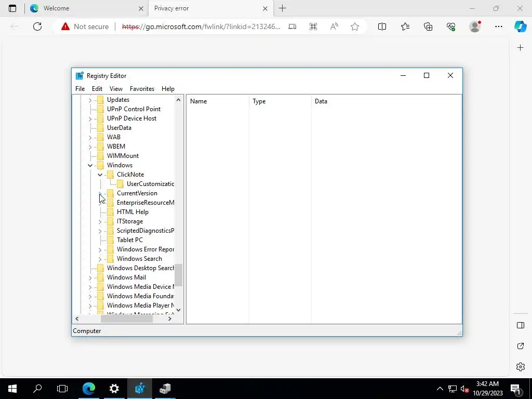Click the taskbar clock and date
Image resolution: width=532 pixels, height=399 pixels.
pyautogui.click(x=487, y=389)
